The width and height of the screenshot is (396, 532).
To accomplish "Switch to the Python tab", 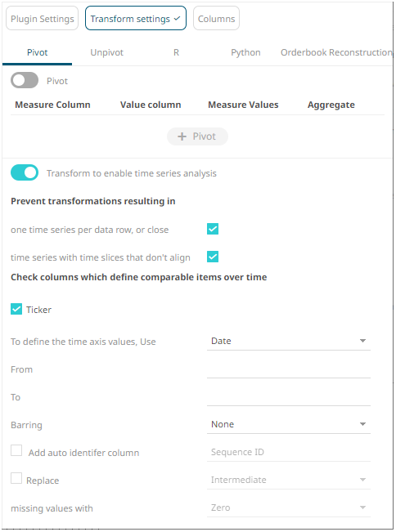I will point(245,52).
